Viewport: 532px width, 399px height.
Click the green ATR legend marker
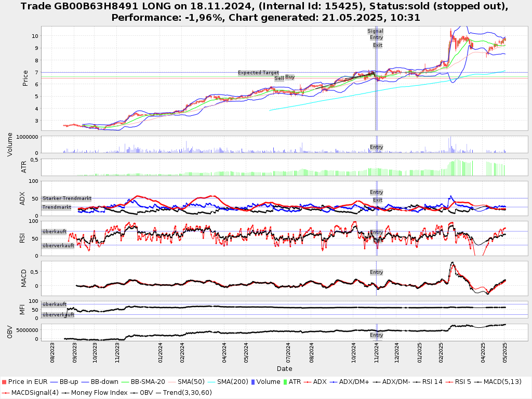click(x=285, y=382)
